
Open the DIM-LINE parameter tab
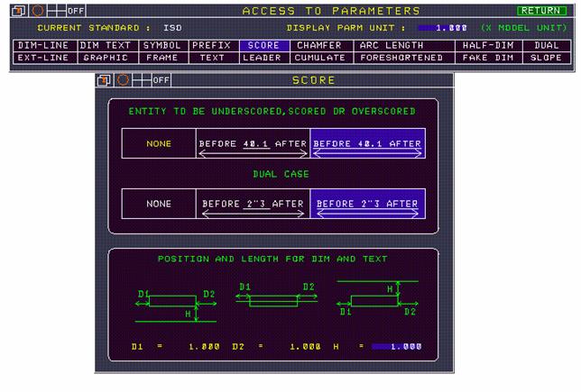click(43, 44)
